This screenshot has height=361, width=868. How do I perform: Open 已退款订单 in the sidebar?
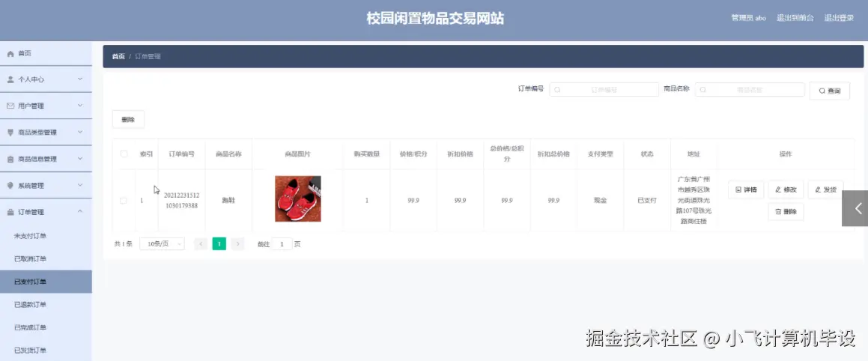tap(46, 305)
